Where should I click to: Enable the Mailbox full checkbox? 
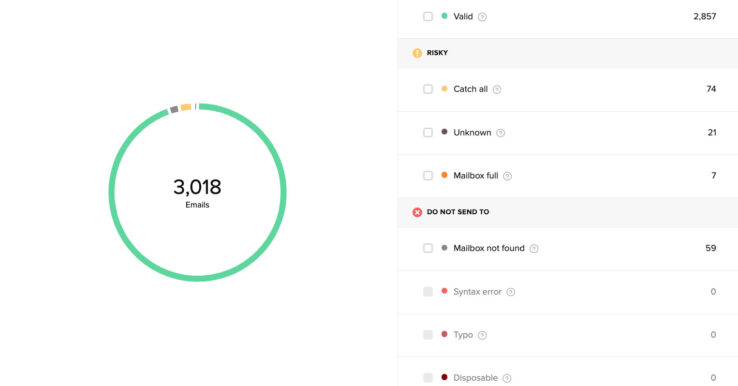tap(428, 176)
